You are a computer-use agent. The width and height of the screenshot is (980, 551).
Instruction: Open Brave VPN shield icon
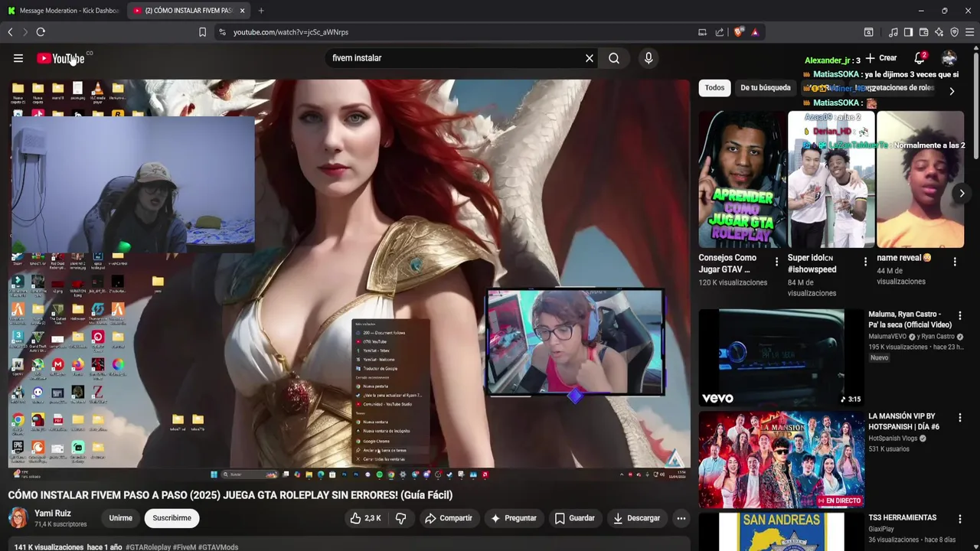[x=954, y=32]
